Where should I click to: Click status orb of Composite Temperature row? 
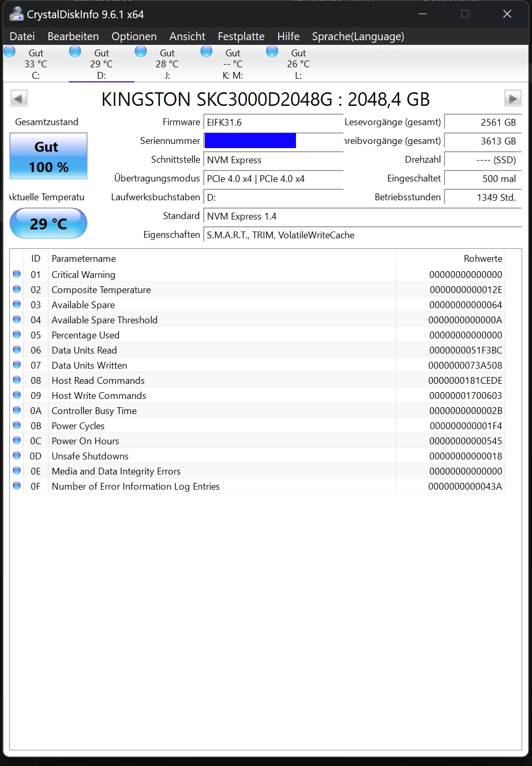[x=17, y=289]
